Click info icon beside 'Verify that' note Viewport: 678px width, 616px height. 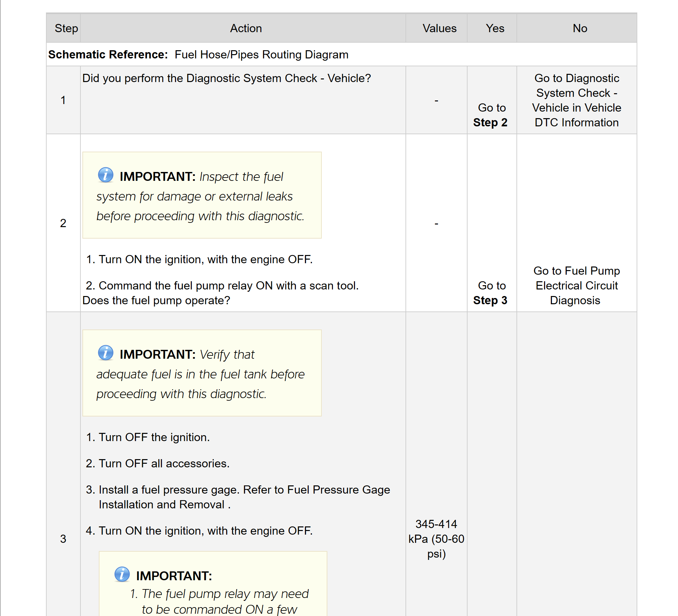coord(106,353)
